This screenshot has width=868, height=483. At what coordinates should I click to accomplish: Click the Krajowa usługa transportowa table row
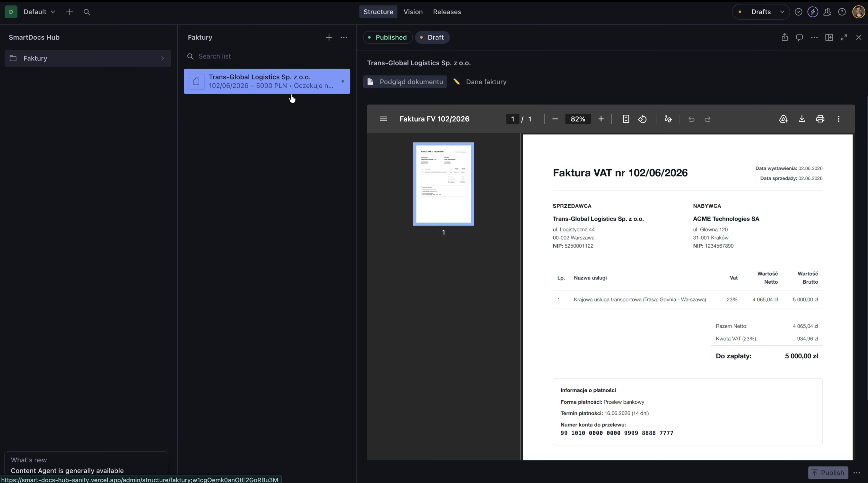click(x=688, y=300)
